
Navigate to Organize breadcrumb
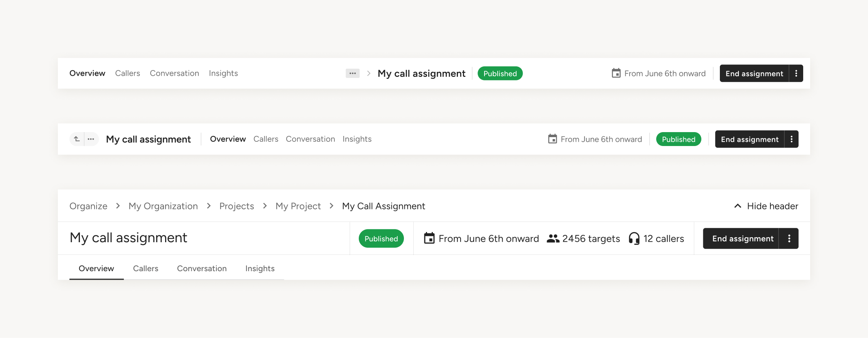pyautogui.click(x=88, y=206)
